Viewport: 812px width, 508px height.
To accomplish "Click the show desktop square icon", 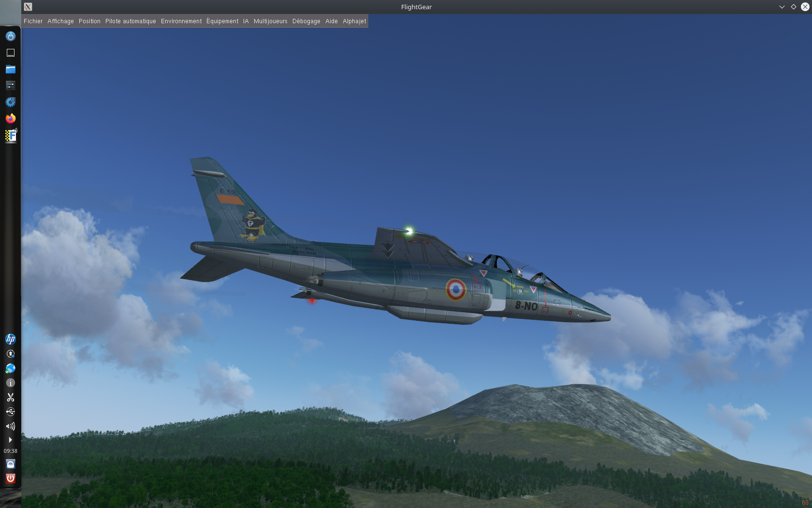I will (x=10, y=53).
